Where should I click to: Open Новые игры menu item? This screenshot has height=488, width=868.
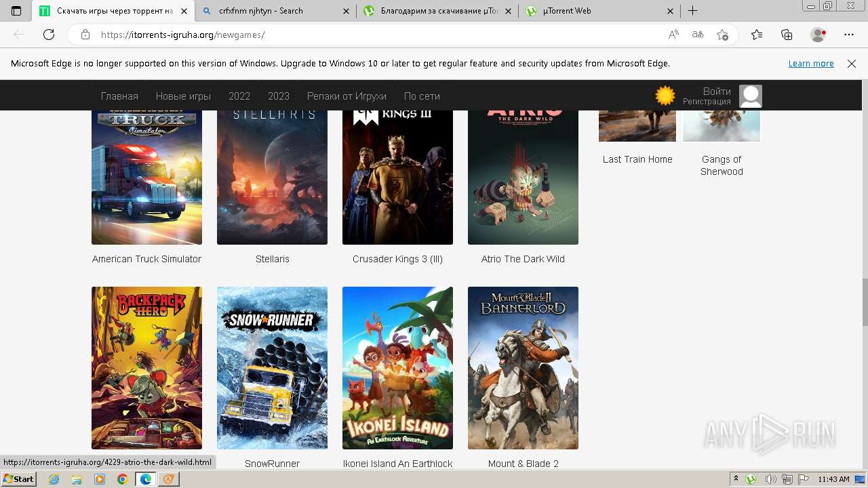click(183, 96)
